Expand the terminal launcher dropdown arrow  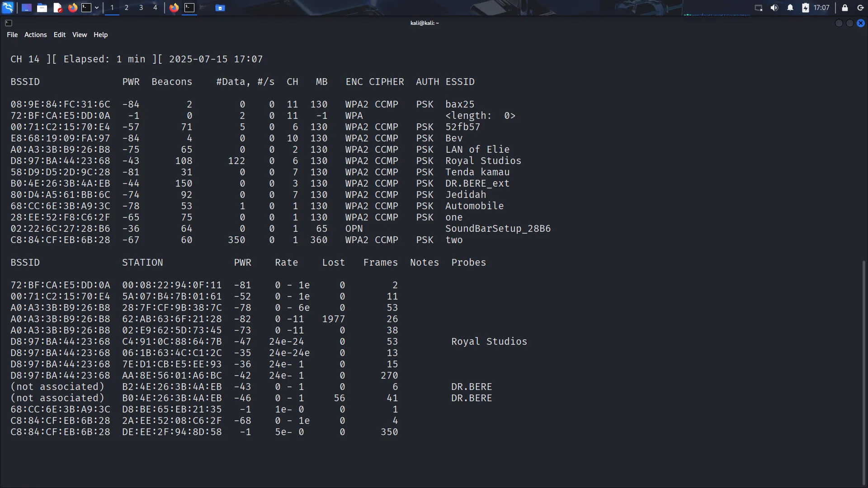pyautogui.click(x=97, y=8)
